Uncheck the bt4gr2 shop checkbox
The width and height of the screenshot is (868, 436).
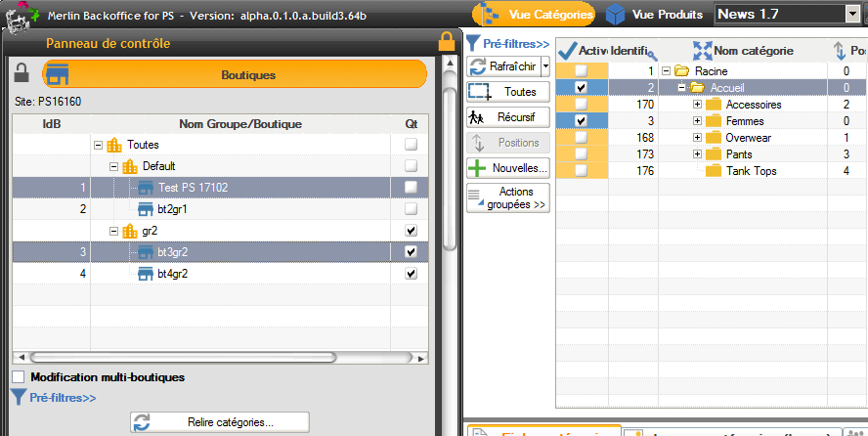tap(411, 274)
